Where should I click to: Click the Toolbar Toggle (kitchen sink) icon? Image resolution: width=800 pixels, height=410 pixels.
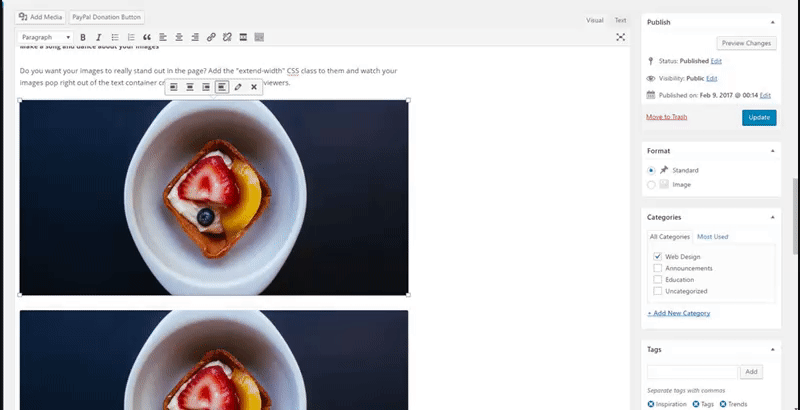point(259,37)
